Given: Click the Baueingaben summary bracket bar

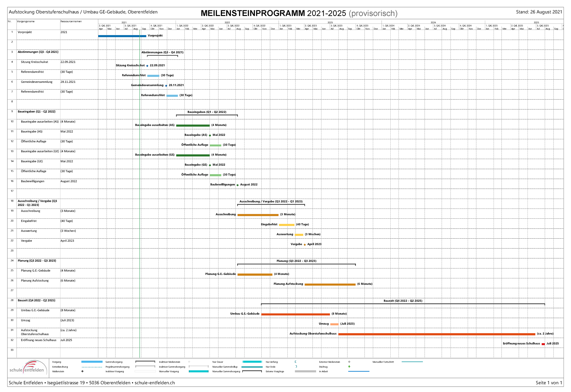Looking at the screenshot, I should pos(207,115).
